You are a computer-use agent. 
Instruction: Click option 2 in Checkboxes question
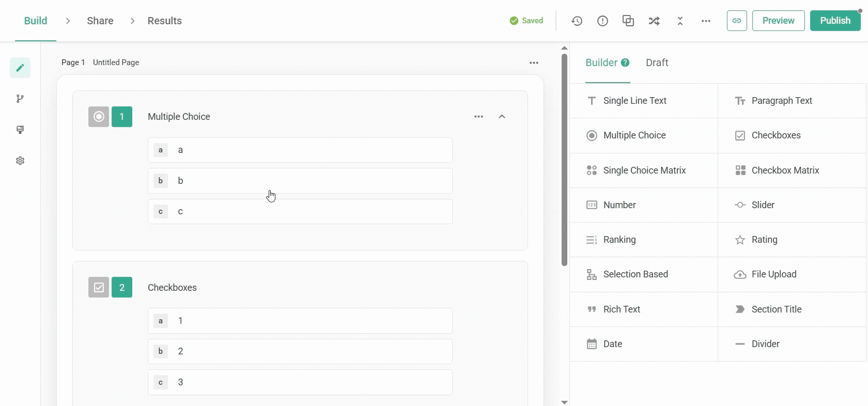(300, 351)
